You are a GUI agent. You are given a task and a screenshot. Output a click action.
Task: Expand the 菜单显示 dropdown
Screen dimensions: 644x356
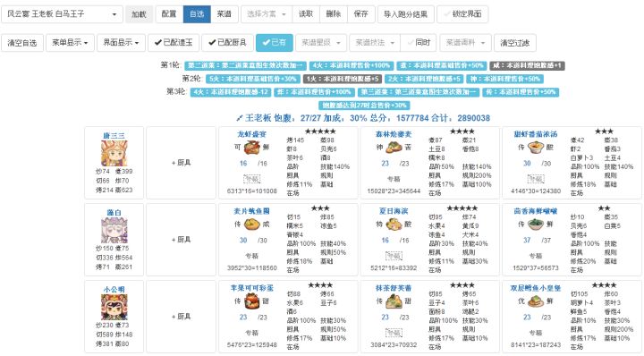70,43
